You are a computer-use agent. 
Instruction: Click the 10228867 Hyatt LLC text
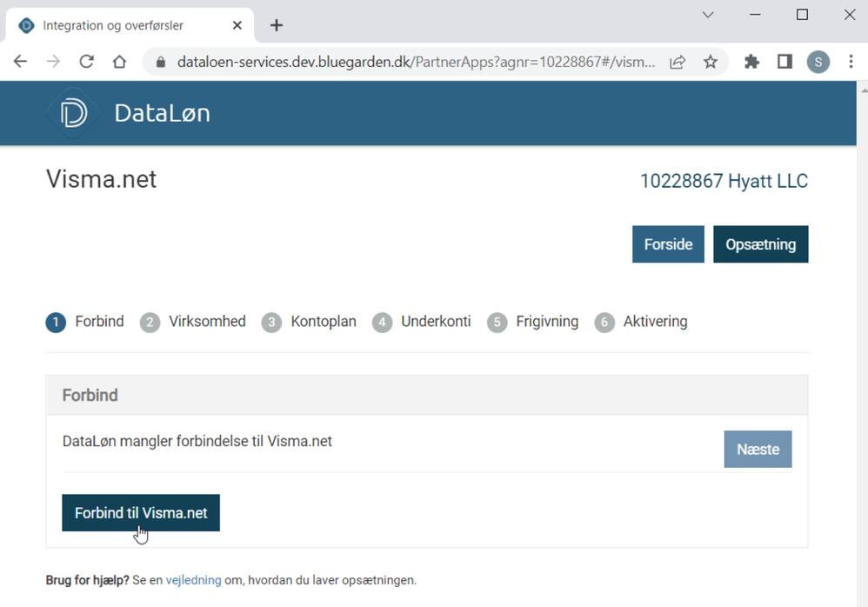point(724,181)
